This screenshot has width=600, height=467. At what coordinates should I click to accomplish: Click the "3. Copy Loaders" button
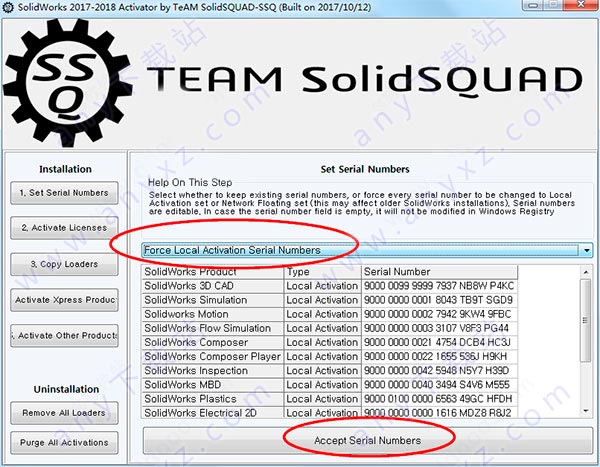tap(64, 264)
